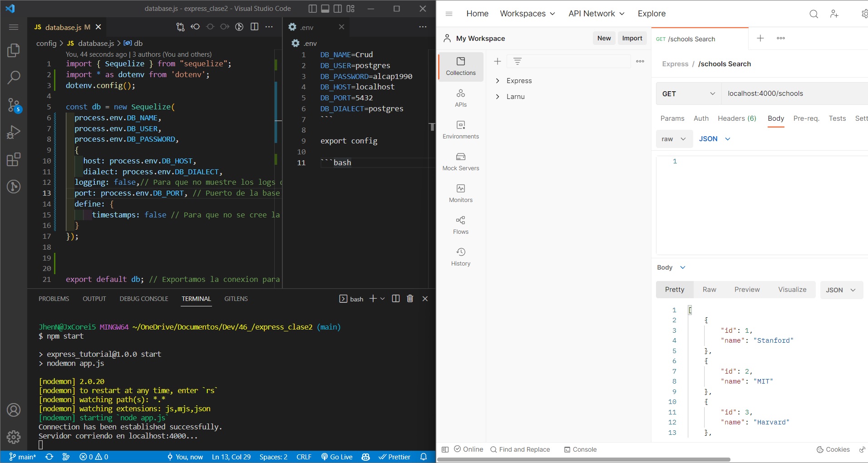The image size is (868, 463).
Task: Open the Params tab in Postman request
Action: tap(672, 118)
